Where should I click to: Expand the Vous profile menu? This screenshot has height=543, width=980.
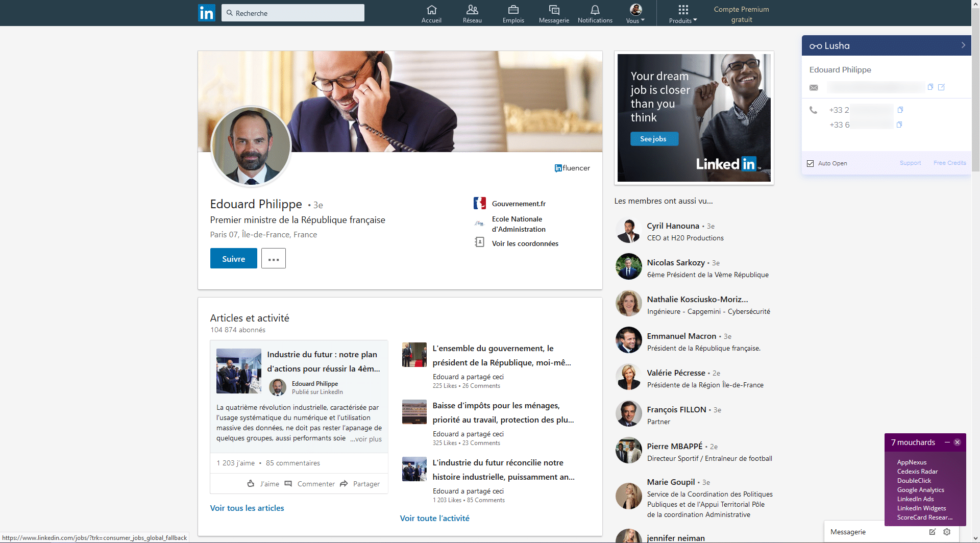[635, 14]
